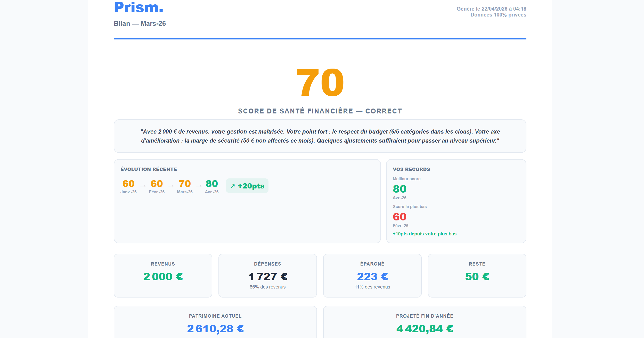The image size is (644, 338).
Task: Click the large orange score 70
Action: tap(320, 83)
